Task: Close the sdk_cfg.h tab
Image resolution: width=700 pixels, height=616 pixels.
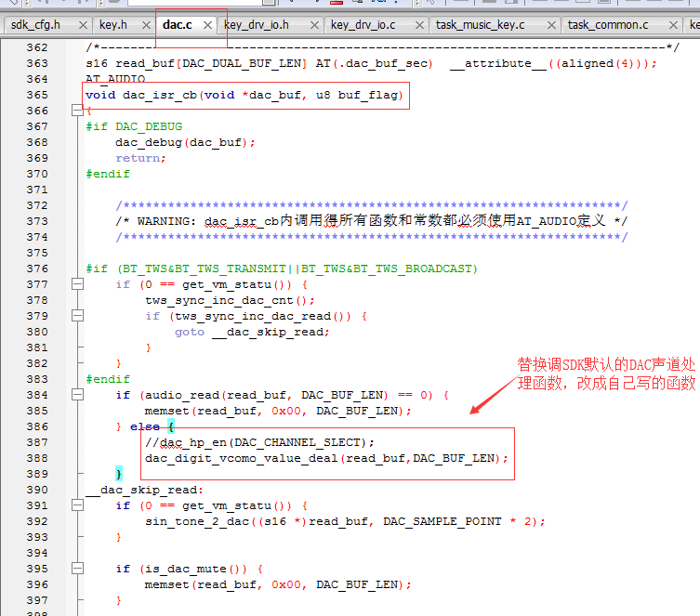Action: [83, 25]
